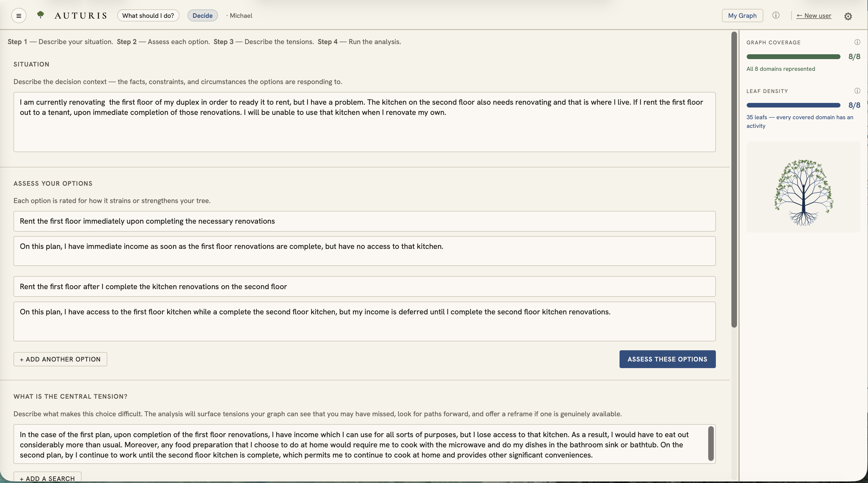Click the Graph Coverage info icon
Viewport: 868px width, 483px height.
click(x=857, y=42)
